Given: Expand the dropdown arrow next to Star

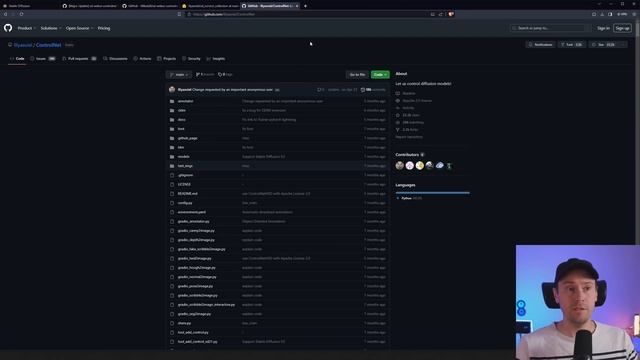Looking at the screenshot, I should point(623,44).
